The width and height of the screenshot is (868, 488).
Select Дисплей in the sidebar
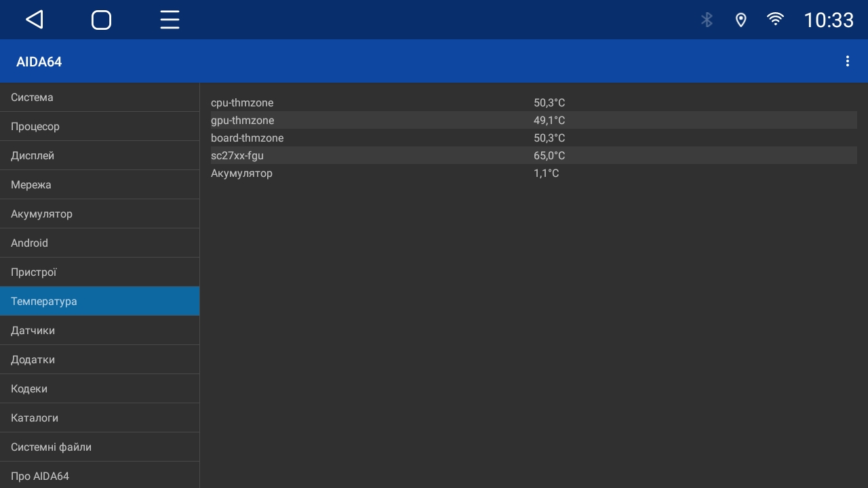point(100,155)
